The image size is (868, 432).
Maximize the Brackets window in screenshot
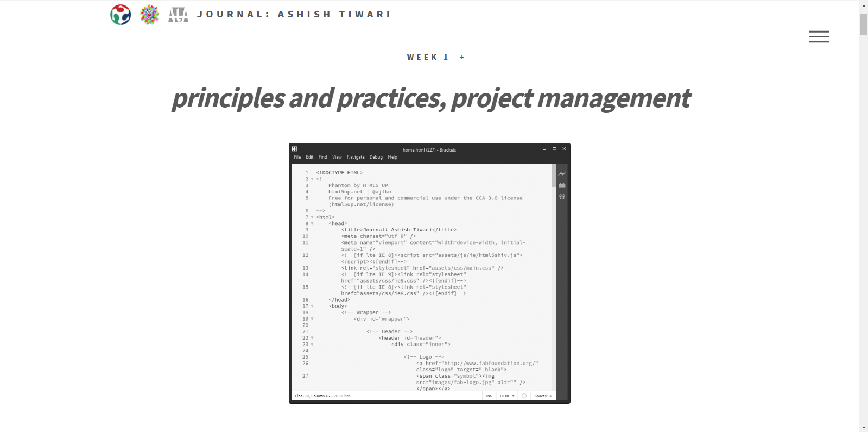pyautogui.click(x=554, y=148)
